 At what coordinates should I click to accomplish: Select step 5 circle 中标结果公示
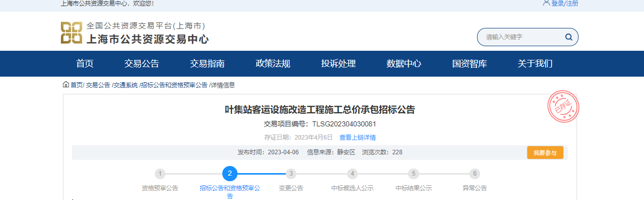414,174
